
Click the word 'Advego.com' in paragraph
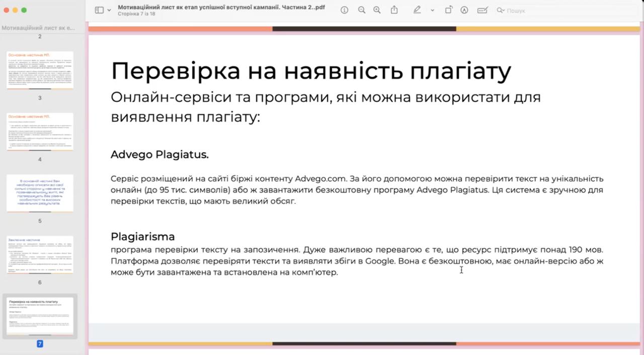coord(320,179)
